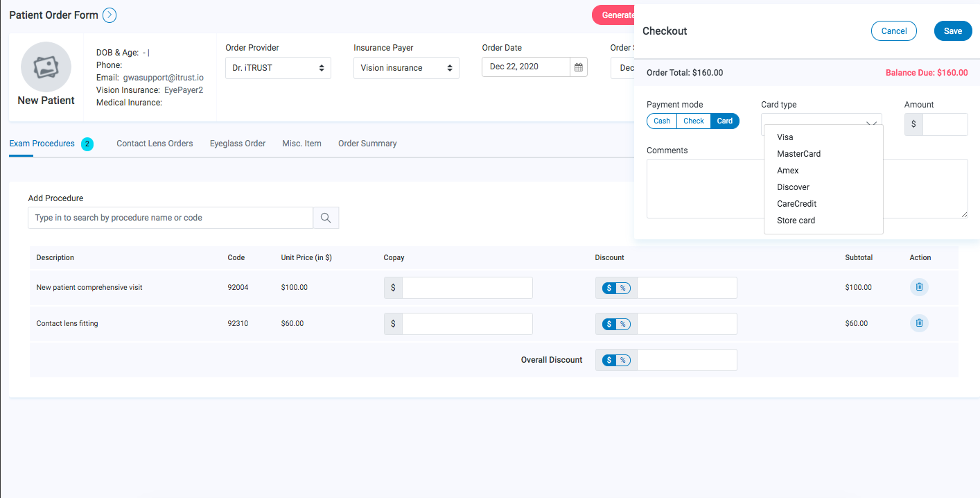The height and width of the screenshot is (498, 980).
Task: Switch payment mode to Cash
Action: tap(660, 120)
